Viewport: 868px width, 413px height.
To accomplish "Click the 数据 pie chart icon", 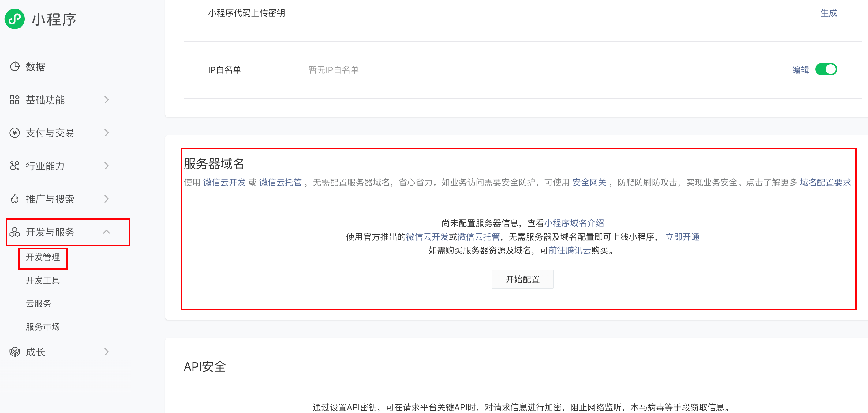I will (x=14, y=67).
